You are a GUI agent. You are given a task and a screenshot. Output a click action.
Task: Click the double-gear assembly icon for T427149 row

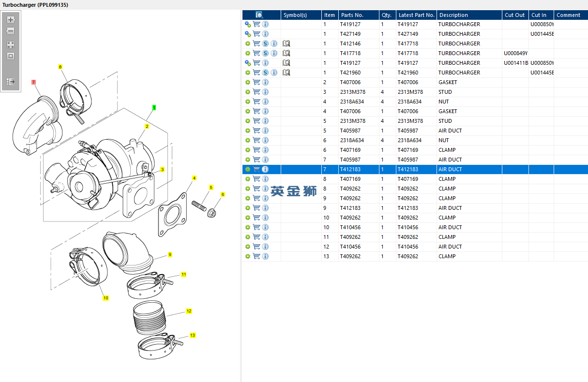coord(248,34)
